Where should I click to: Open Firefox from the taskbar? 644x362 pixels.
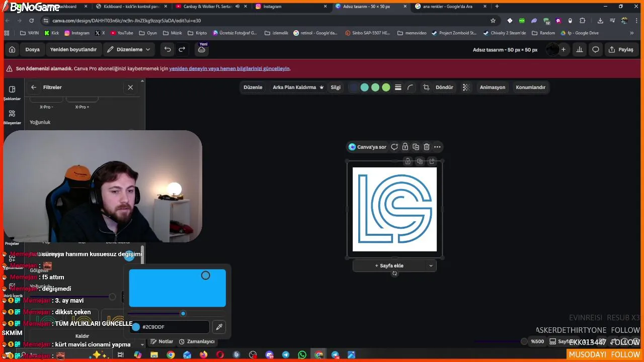pos(203,355)
